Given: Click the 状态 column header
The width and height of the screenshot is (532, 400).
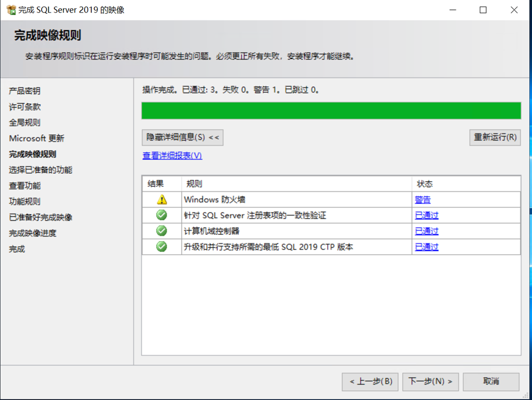Looking at the screenshot, I should coord(466,184).
